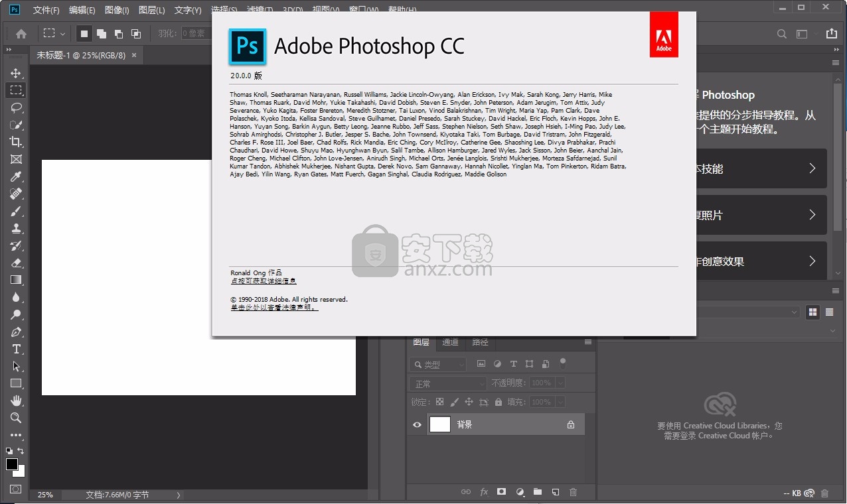The image size is (847, 504).
Task: Select the History Brush tool
Action: [16, 245]
